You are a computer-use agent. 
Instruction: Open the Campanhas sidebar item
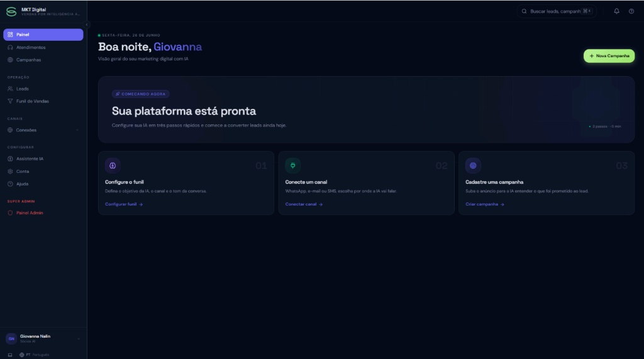tap(43, 60)
